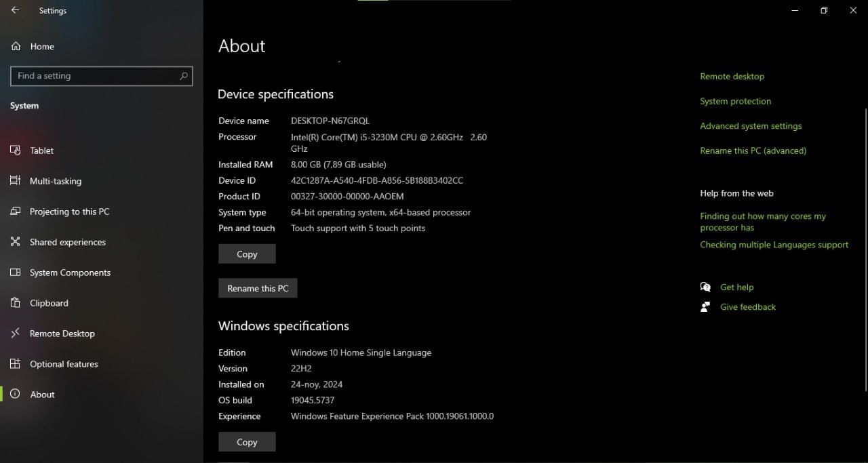Click the Get help icon
The width and height of the screenshot is (868, 463).
pyautogui.click(x=705, y=287)
